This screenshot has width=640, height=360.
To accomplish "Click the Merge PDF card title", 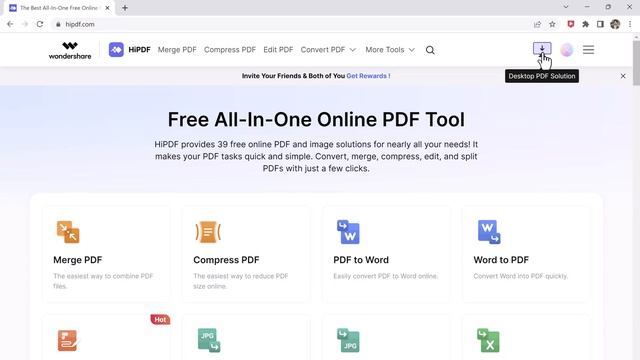I will (78, 260).
